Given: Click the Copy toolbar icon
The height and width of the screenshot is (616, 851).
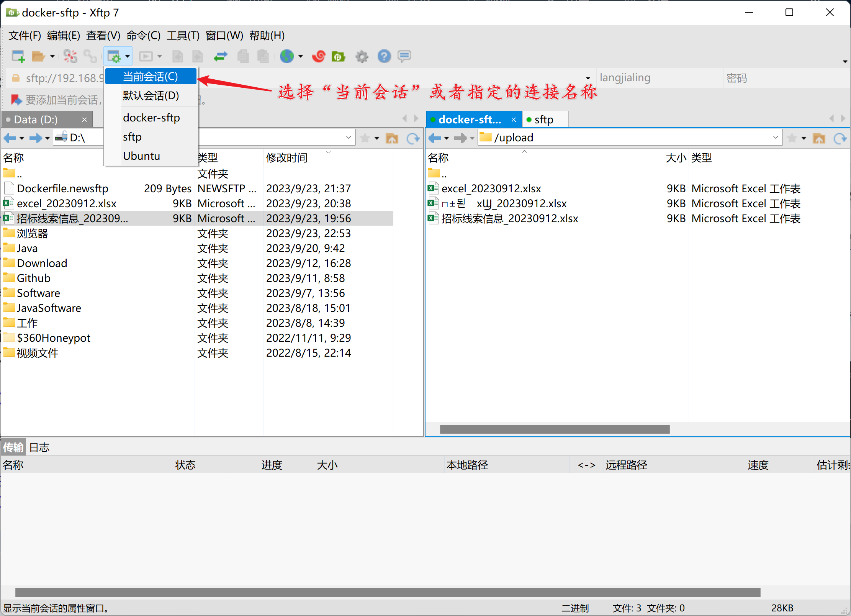Looking at the screenshot, I should point(243,57).
